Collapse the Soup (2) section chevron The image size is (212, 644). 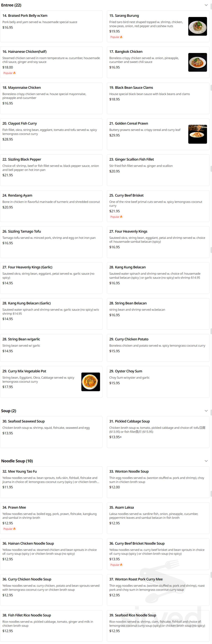tap(206, 411)
